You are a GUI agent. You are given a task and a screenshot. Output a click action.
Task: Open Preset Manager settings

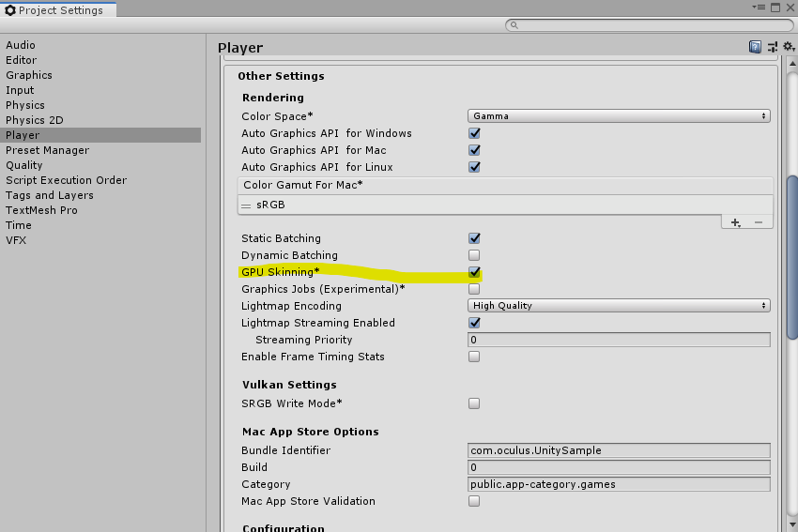[47, 150]
